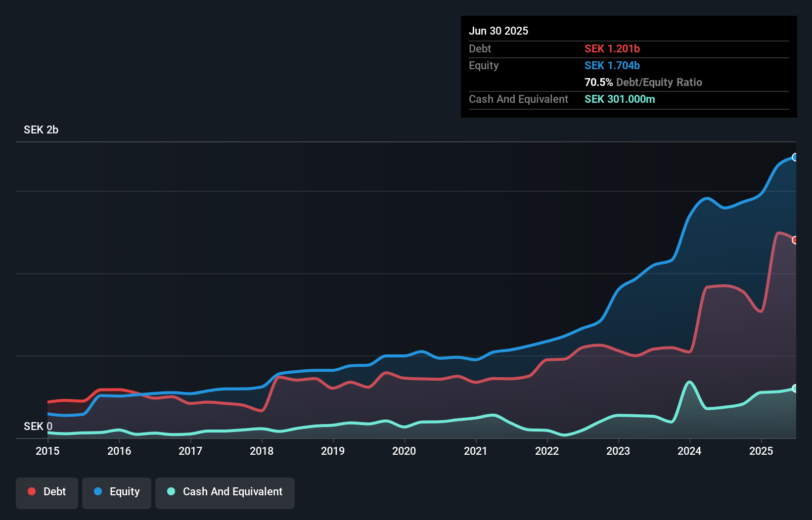Select the 2017 x-axis label
The width and height of the screenshot is (812, 520).
(x=190, y=451)
